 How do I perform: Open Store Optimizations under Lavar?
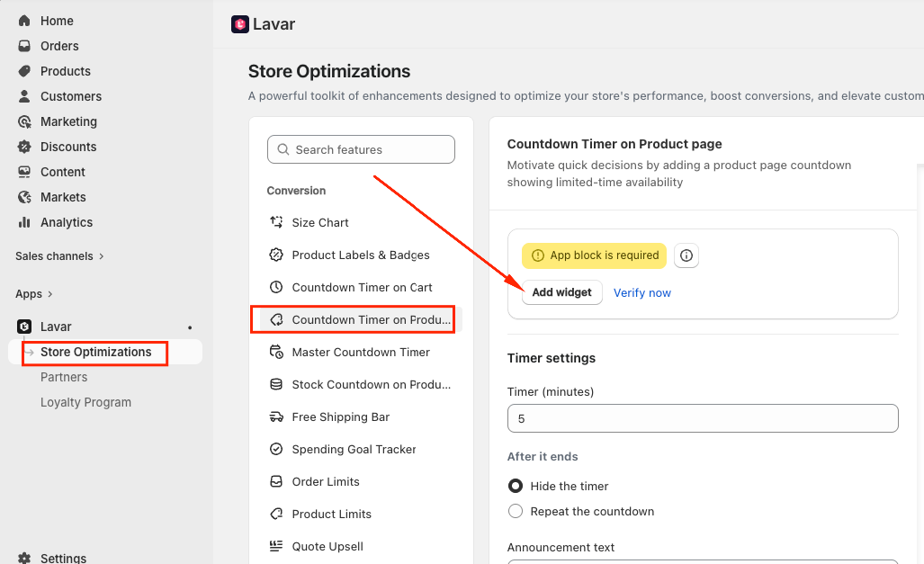click(x=95, y=352)
